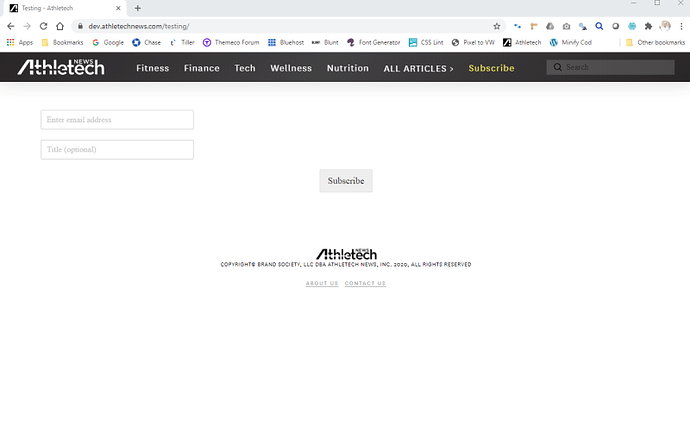The image size is (690, 432).
Task: Open the Google bookmark
Action: pyautogui.click(x=108, y=43)
